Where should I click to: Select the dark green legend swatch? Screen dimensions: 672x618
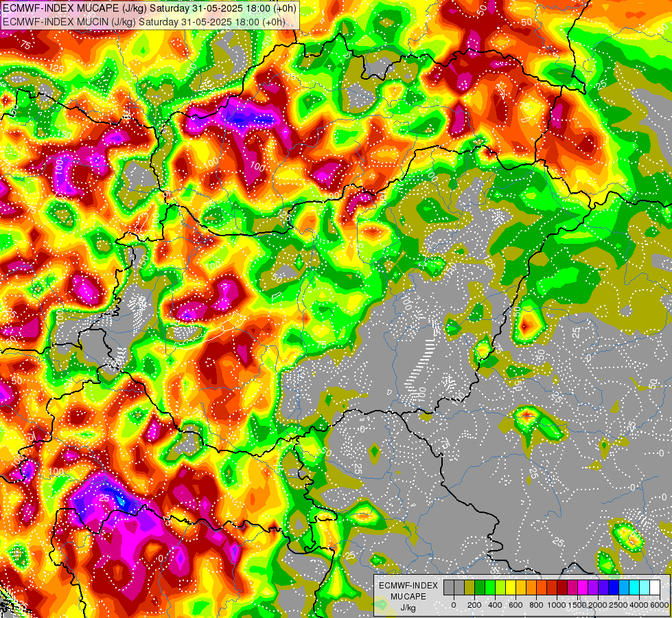coord(480,588)
